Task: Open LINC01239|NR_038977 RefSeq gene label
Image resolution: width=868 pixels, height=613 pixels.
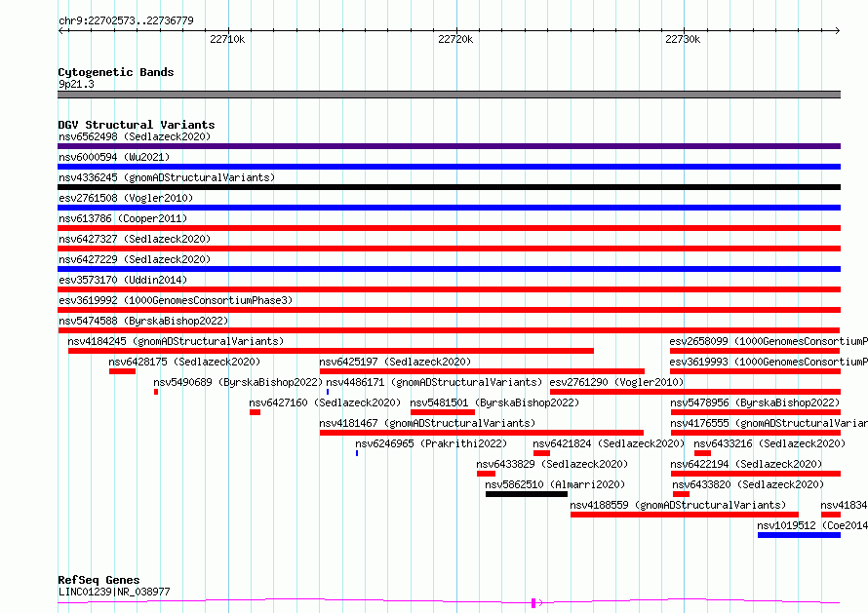Action: 114,592
